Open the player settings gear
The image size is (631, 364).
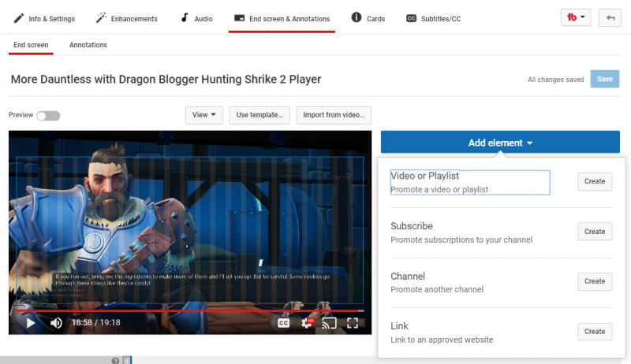click(307, 322)
